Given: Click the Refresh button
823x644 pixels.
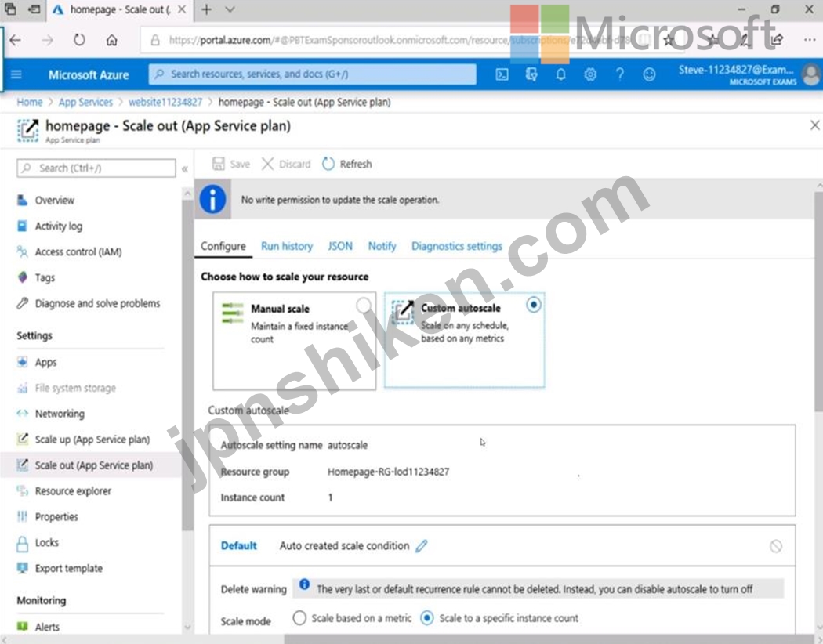Looking at the screenshot, I should coord(347,165).
